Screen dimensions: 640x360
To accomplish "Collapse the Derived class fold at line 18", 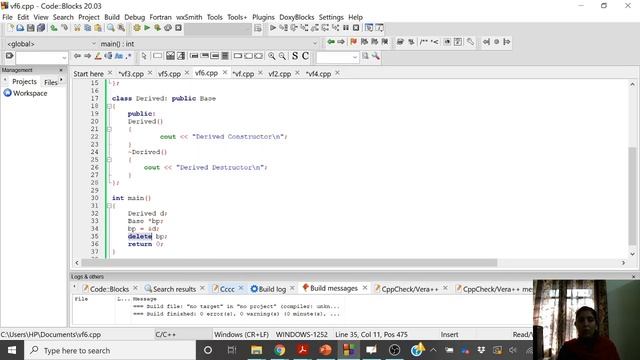I will (x=109, y=106).
